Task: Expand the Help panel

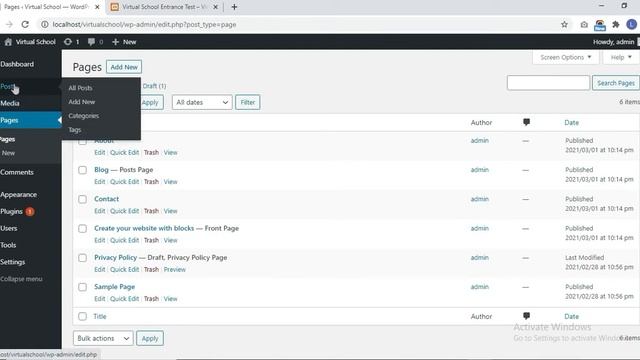Action: tap(621, 57)
